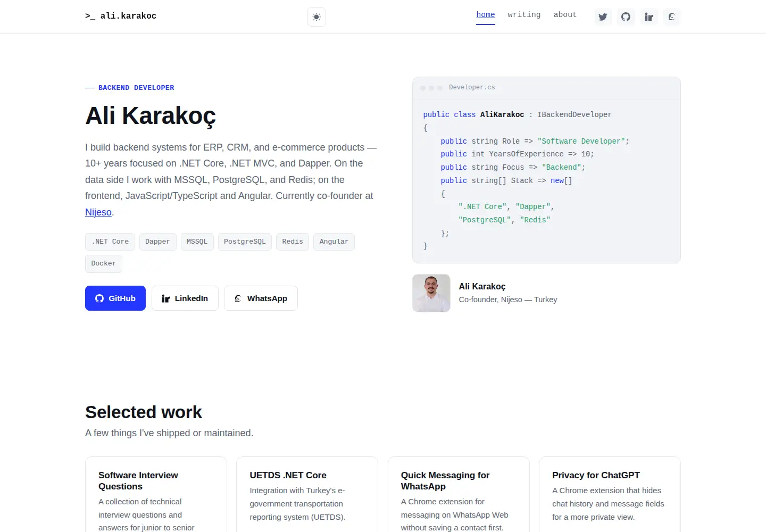Click the blue GitHub button
Screen dimensions: 766x532
coord(115,298)
